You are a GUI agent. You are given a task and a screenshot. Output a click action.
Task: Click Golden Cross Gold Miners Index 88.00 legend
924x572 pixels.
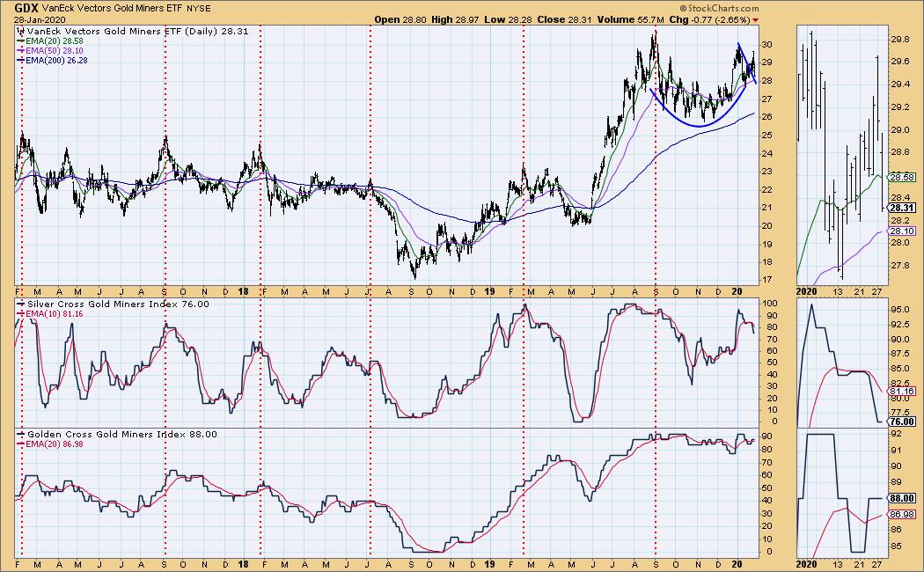click(x=117, y=434)
